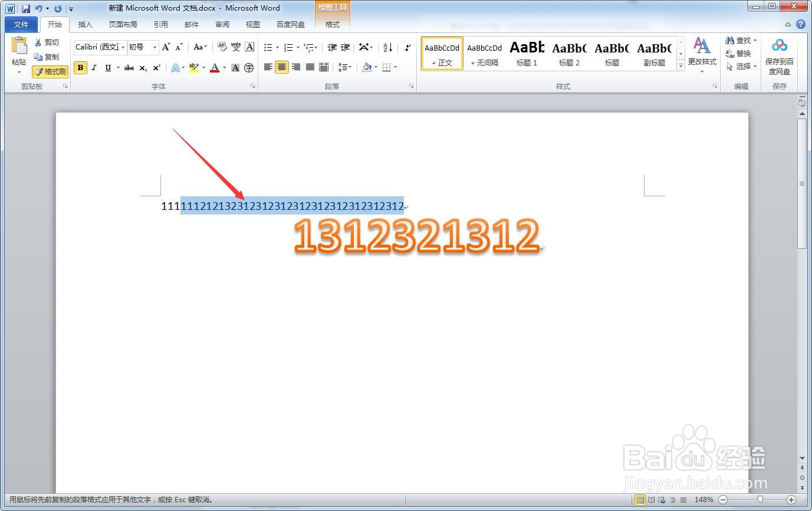Click the orange 1312321312 WordArt text
The height and width of the screenshot is (511, 812).
click(x=416, y=236)
